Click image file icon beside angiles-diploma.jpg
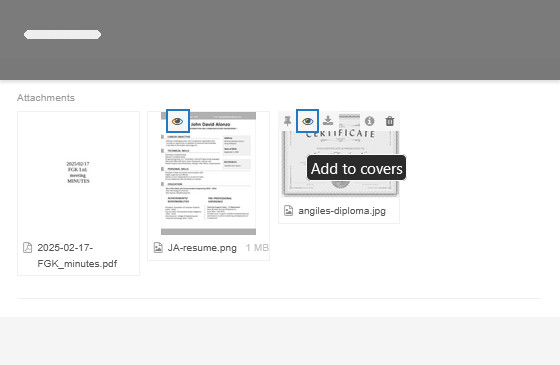Image resolution: width=560 pixels, height=365 pixels. pyautogui.click(x=289, y=210)
